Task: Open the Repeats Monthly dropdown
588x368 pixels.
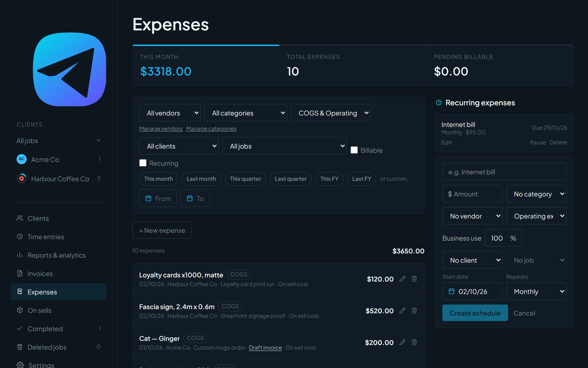Action: [x=536, y=291]
